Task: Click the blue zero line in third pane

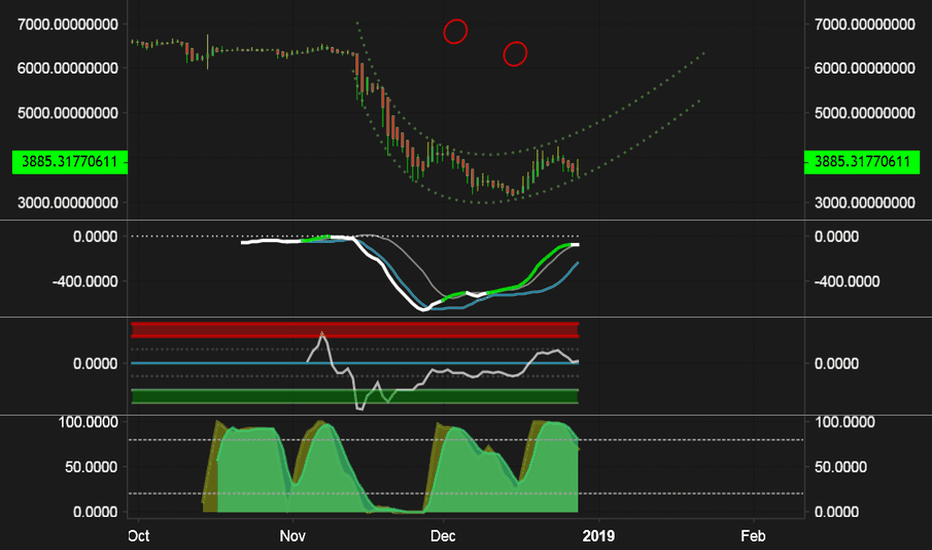Action: point(355,363)
